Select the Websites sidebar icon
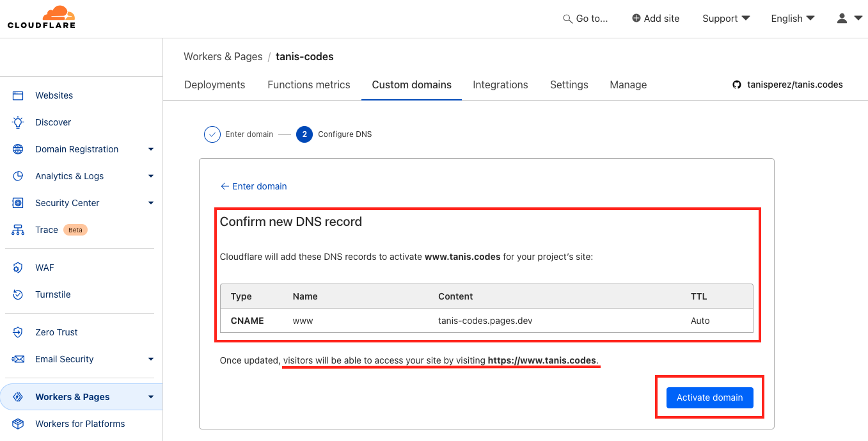The height and width of the screenshot is (441, 868). pos(19,95)
